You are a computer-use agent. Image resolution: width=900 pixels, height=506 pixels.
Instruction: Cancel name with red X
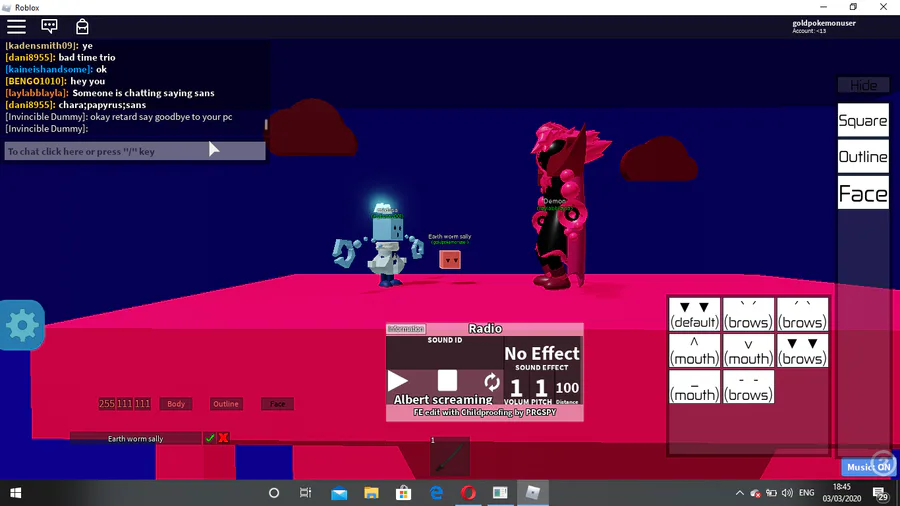(x=223, y=438)
